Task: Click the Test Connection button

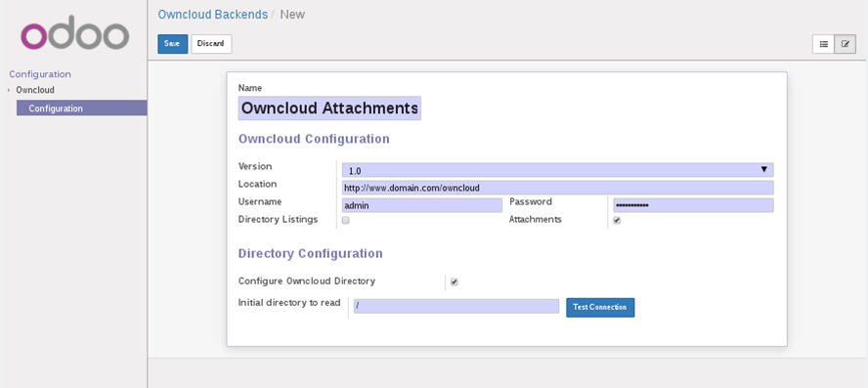Action: [600, 307]
